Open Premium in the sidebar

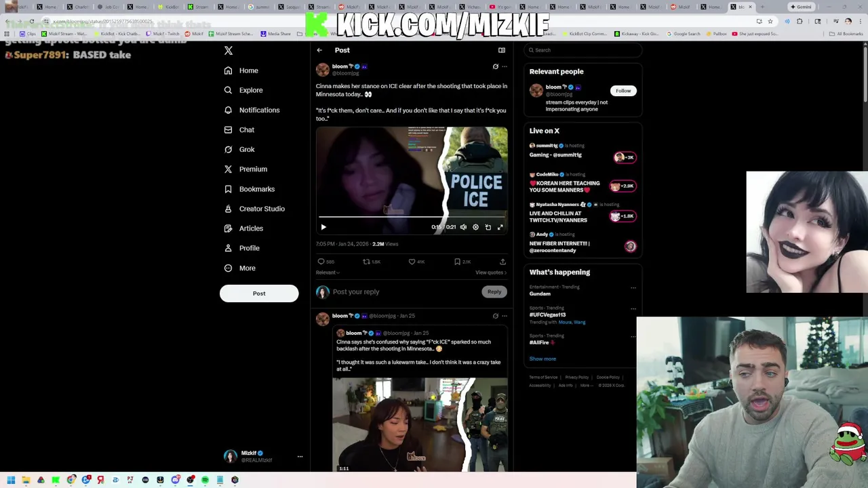245,169
